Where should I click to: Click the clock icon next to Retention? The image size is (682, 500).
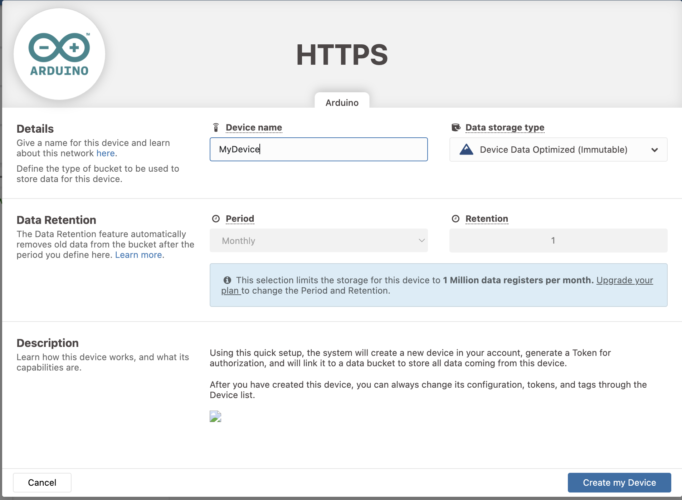pyautogui.click(x=456, y=219)
